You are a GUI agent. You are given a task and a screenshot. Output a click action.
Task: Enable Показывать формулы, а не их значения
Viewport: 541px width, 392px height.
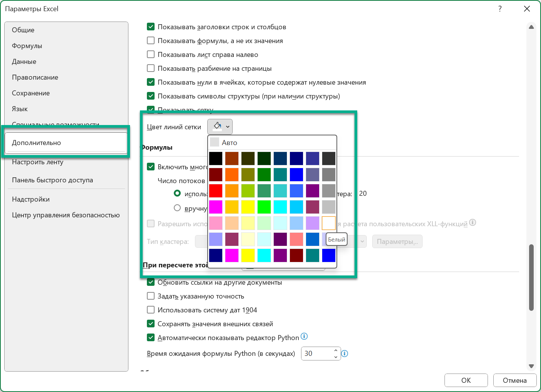pos(151,41)
